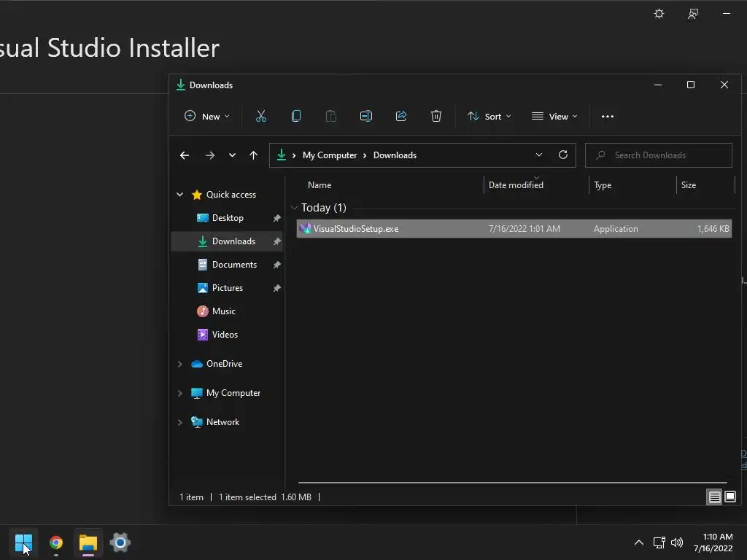Select Pictures in navigation pane

point(228,288)
